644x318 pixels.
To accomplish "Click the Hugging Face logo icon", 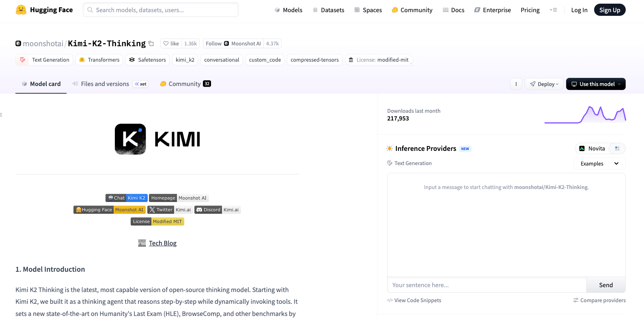I will point(21,10).
